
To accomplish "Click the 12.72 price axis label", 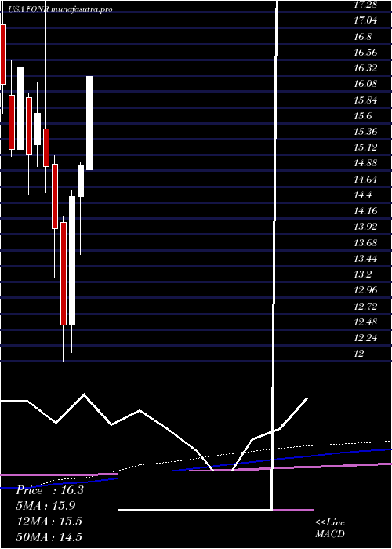I will [x=365, y=307].
